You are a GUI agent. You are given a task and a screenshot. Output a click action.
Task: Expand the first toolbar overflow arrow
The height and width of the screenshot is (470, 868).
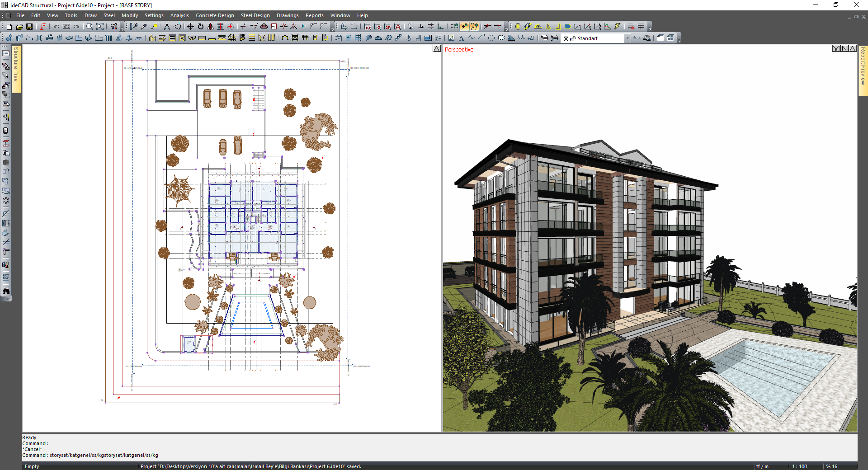[x=122, y=29]
